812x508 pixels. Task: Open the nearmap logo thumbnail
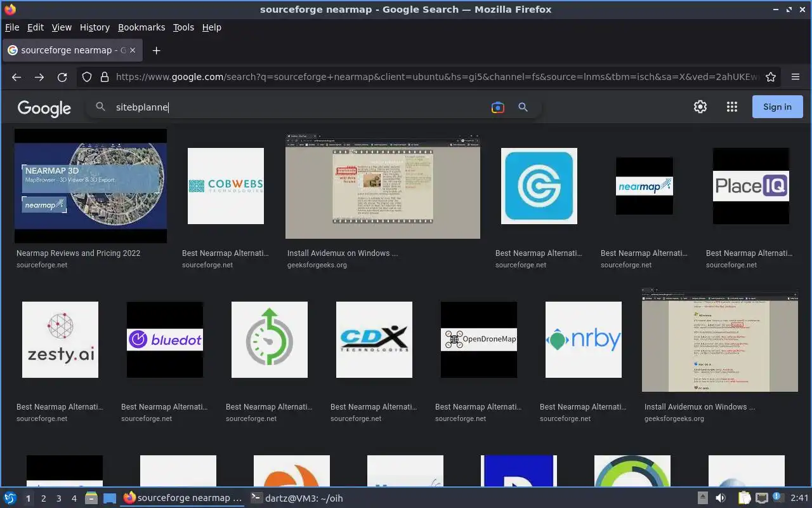coord(645,186)
